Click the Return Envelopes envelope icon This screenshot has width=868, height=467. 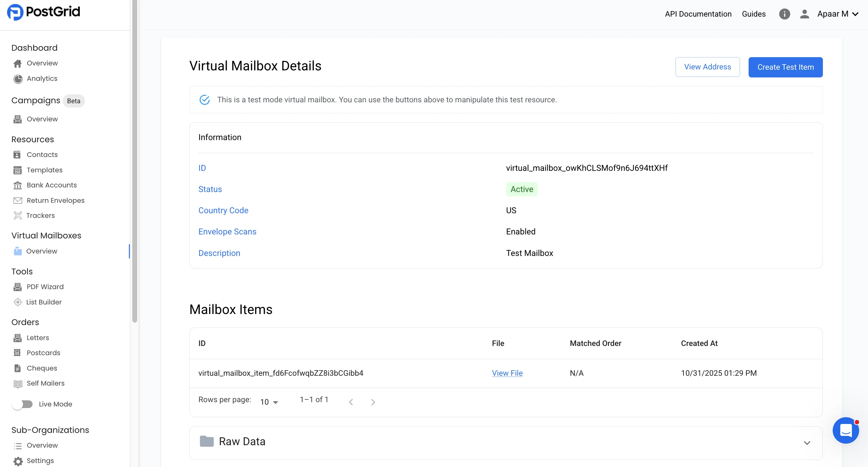tap(18, 200)
